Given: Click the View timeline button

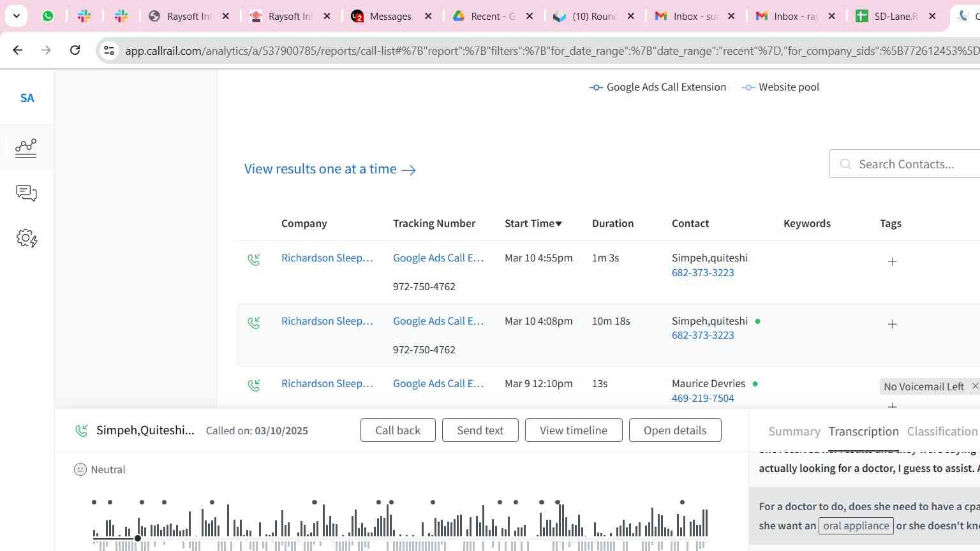Looking at the screenshot, I should [573, 430].
